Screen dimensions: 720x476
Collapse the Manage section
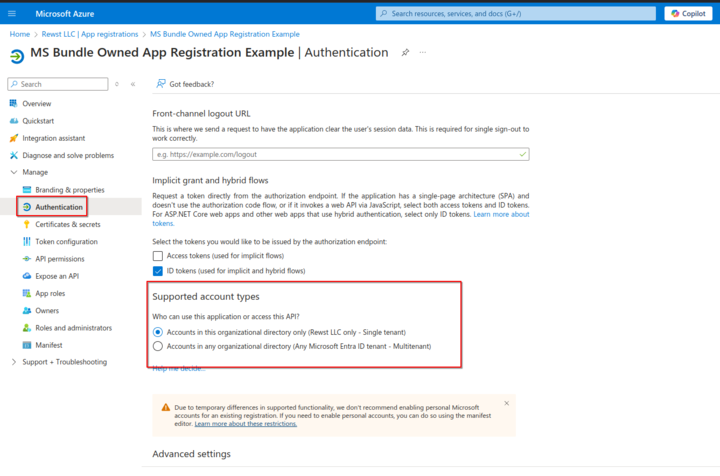[x=13, y=172]
